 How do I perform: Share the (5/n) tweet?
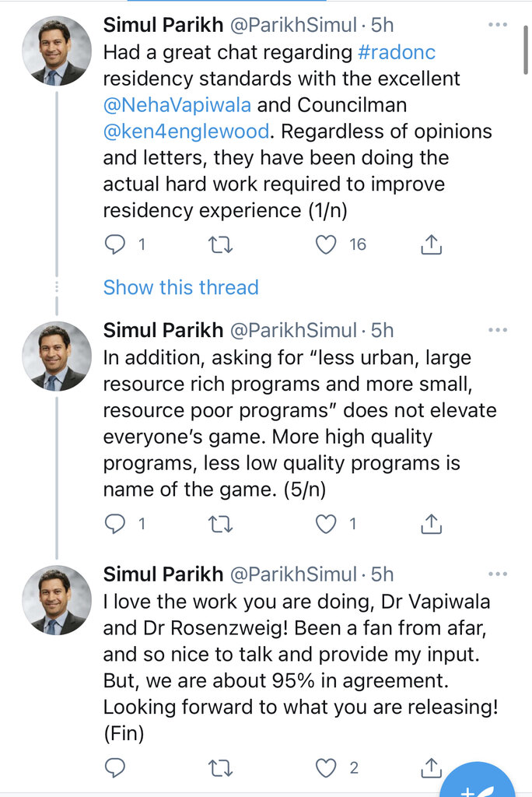pos(431,524)
